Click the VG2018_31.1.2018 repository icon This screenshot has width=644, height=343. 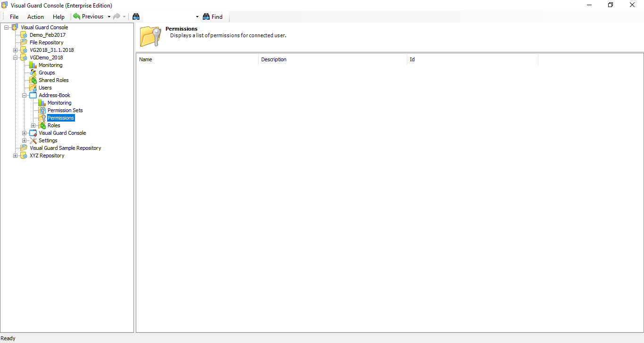pos(24,50)
